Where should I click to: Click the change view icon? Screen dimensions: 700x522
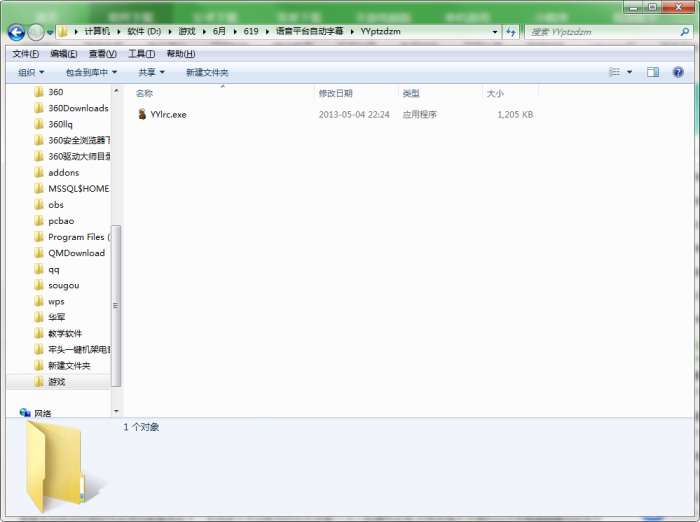[x=614, y=72]
